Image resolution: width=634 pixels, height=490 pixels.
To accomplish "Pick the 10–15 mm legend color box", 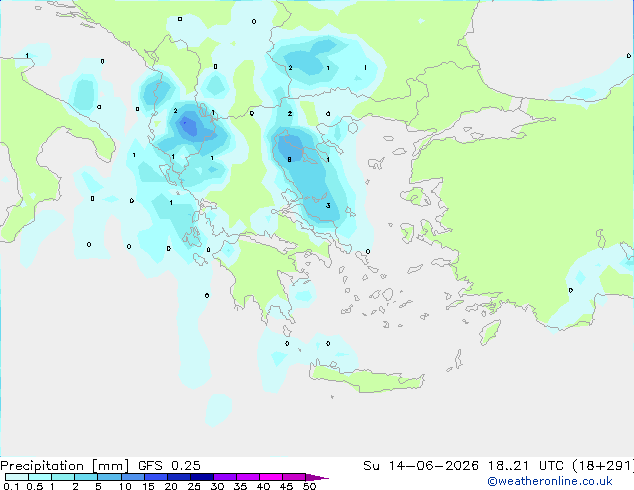I will click(x=132, y=477).
